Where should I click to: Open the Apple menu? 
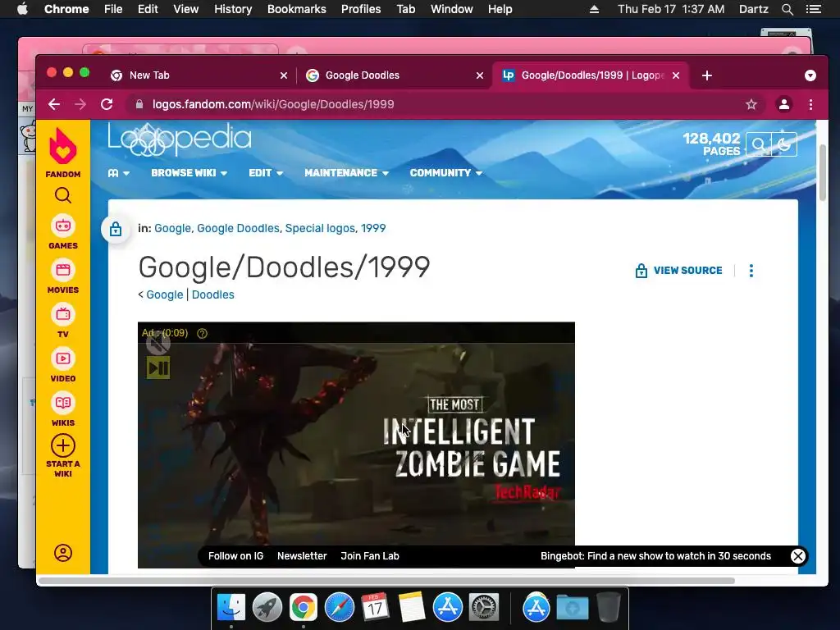22,9
